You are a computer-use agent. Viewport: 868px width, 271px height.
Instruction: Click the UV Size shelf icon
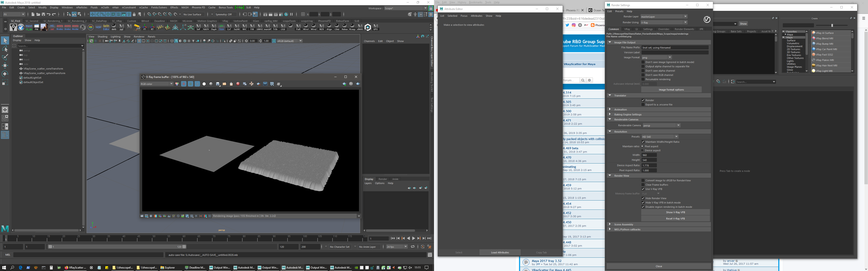pyautogui.click(x=221, y=27)
